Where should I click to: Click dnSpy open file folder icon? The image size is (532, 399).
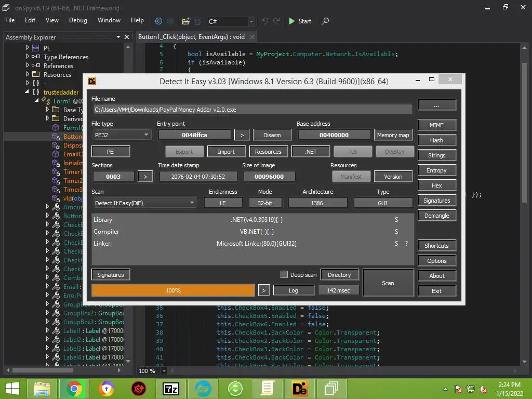pos(185,21)
